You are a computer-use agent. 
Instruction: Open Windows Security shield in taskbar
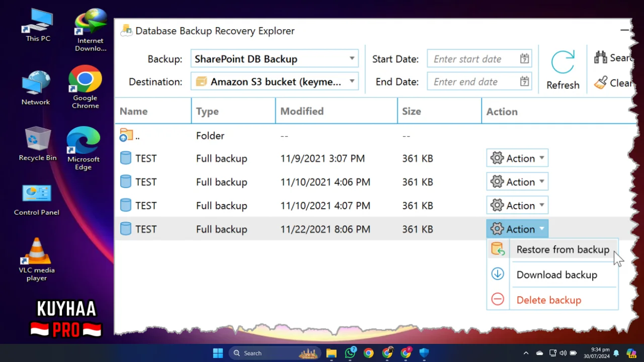424,353
